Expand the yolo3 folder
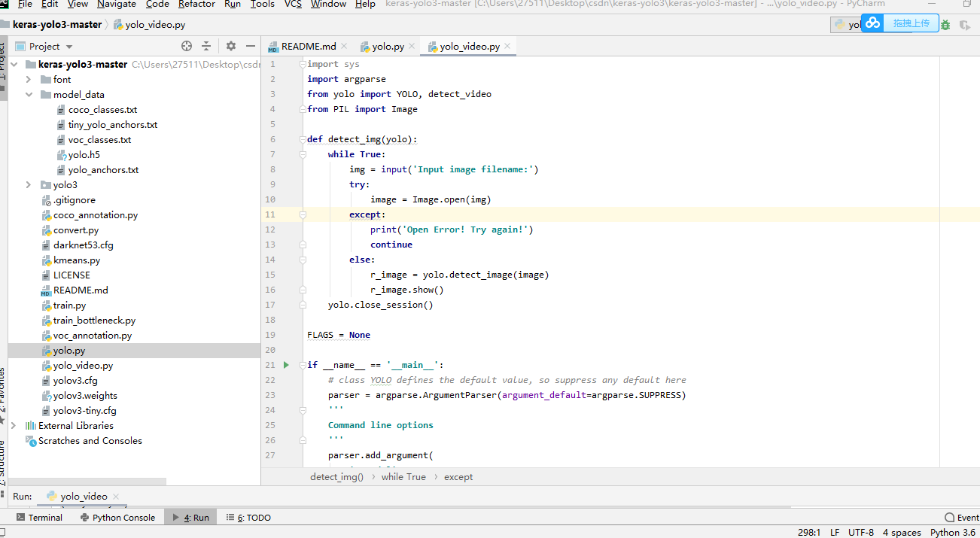The width and height of the screenshot is (980, 538). pos(29,185)
